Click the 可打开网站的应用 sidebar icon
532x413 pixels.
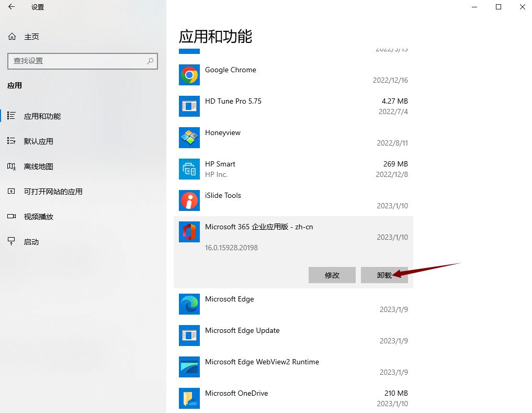pyautogui.click(x=11, y=191)
